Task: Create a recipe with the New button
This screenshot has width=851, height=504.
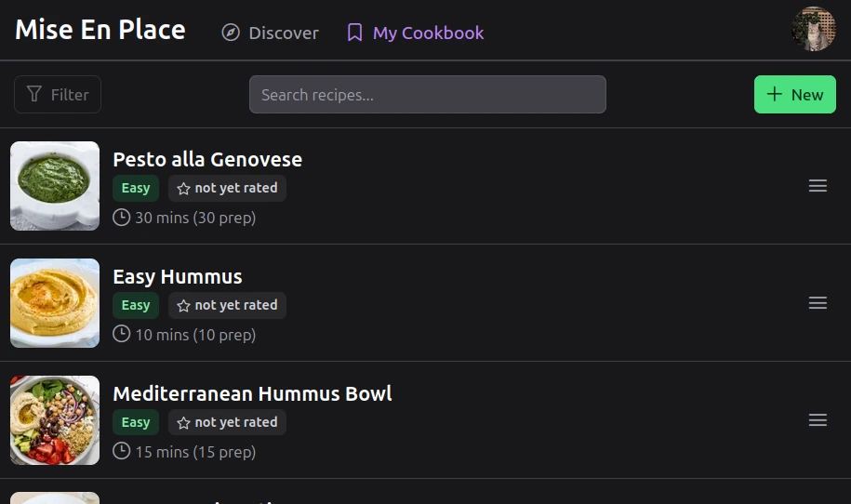Action: 794,94
